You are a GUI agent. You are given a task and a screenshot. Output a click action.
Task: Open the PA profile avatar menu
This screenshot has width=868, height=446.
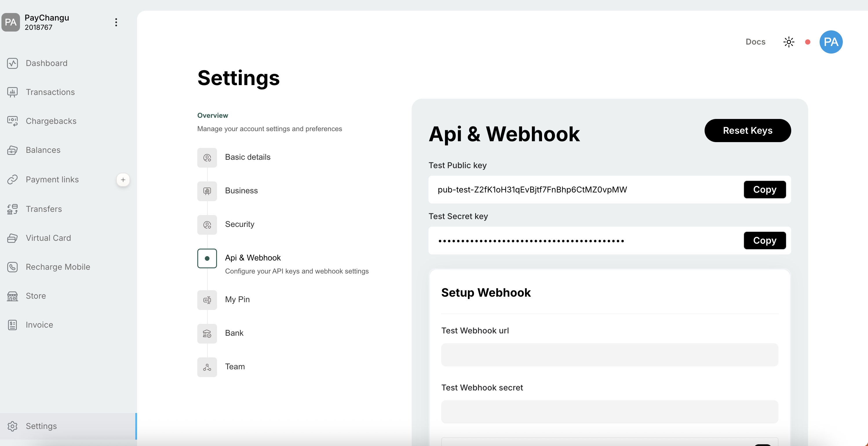(831, 42)
